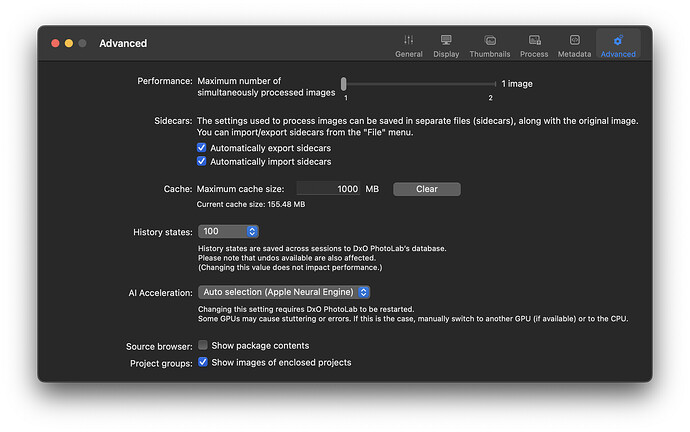Open the Metadata preferences icon
Image resolution: width=690 pixels, height=432 pixels.
click(x=574, y=40)
